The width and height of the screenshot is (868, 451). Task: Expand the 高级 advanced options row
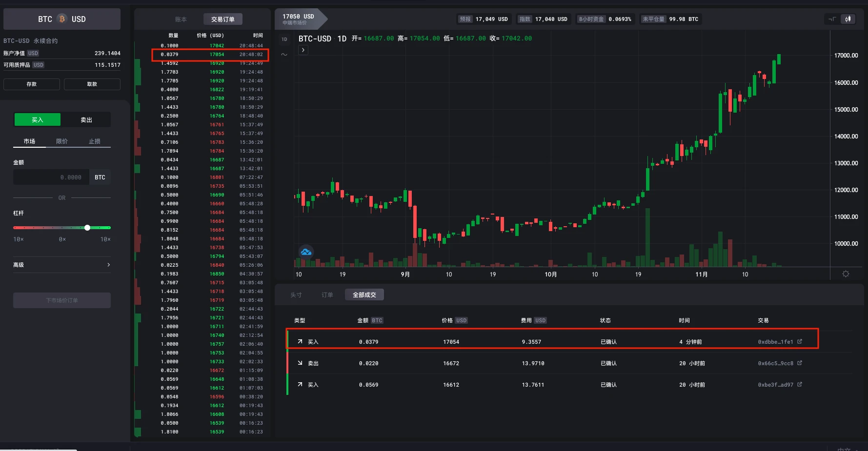click(x=62, y=265)
